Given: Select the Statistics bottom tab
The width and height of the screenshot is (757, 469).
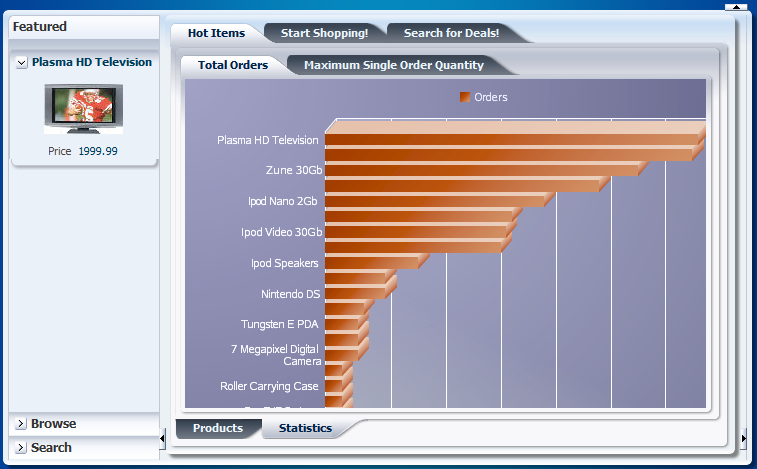Looking at the screenshot, I should (305, 428).
